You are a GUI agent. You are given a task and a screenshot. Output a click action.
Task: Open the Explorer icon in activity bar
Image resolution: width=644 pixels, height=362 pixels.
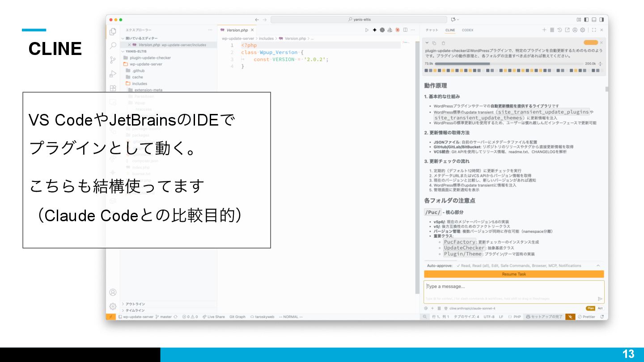coord(113,32)
